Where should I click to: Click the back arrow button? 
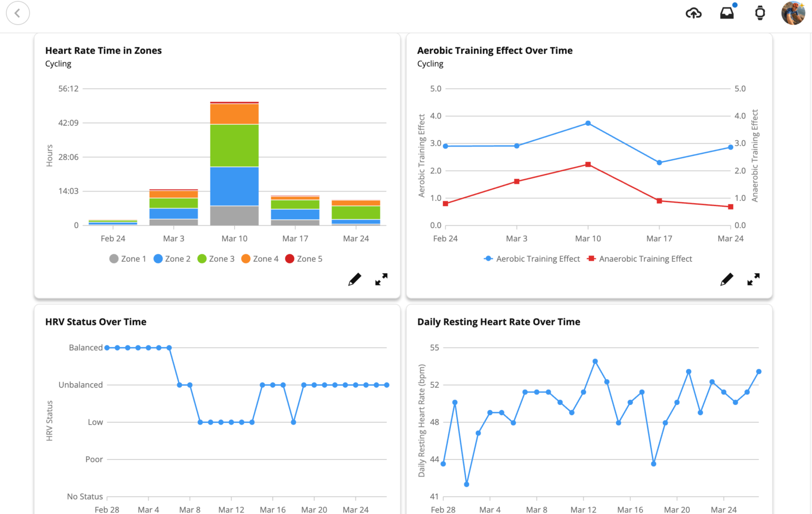(17, 13)
